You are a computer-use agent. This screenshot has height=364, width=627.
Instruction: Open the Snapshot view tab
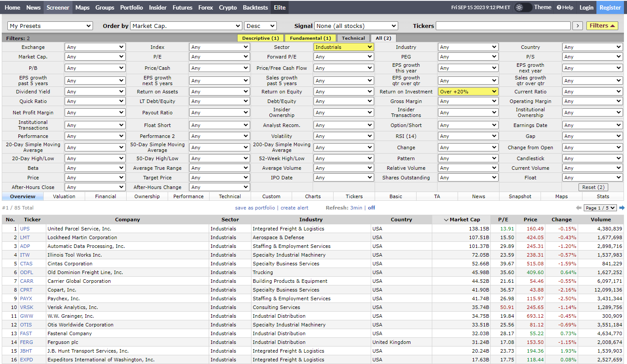520,196
